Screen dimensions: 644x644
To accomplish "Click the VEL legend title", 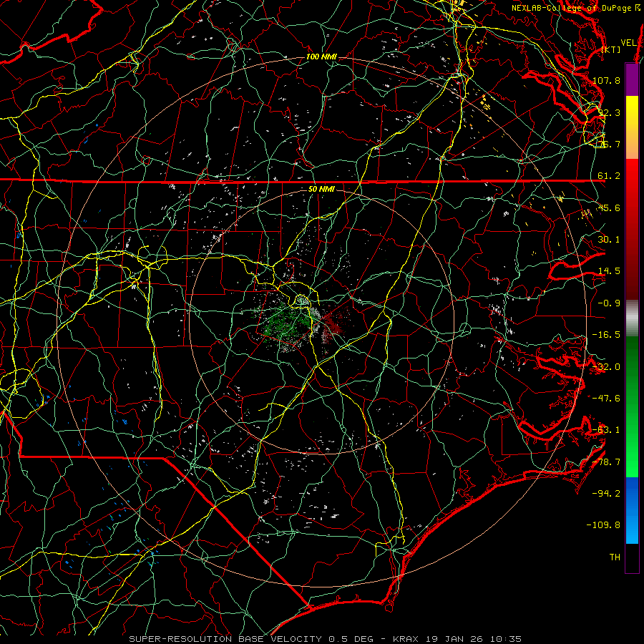I will (x=628, y=43).
